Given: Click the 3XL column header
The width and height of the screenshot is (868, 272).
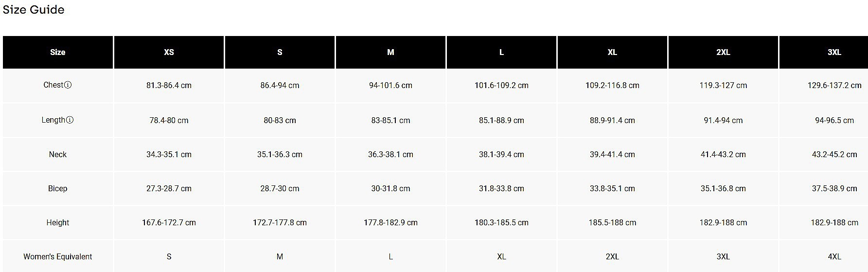Looking at the screenshot, I should pyautogui.click(x=834, y=52).
